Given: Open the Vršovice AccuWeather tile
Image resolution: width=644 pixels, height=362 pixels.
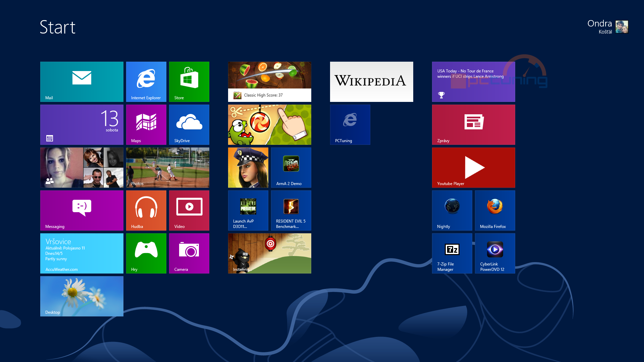Looking at the screenshot, I should 82,253.
